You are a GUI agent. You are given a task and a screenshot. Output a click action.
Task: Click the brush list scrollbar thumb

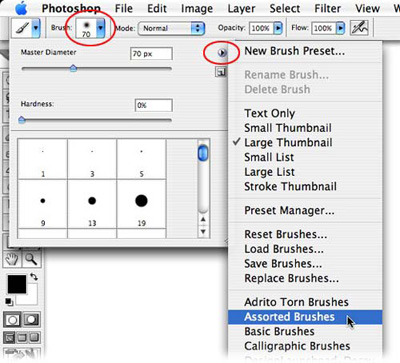click(203, 153)
